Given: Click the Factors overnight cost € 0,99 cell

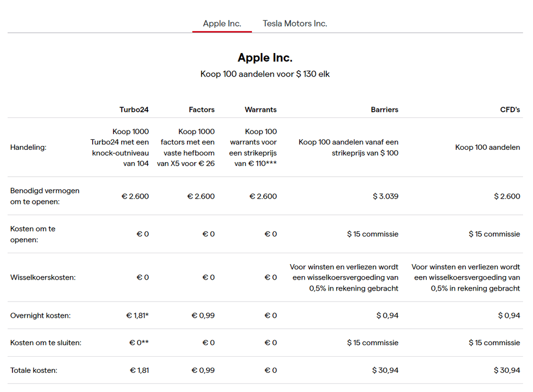Looking at the screenshot, I should pyautogui.click(x=203, y=316).
